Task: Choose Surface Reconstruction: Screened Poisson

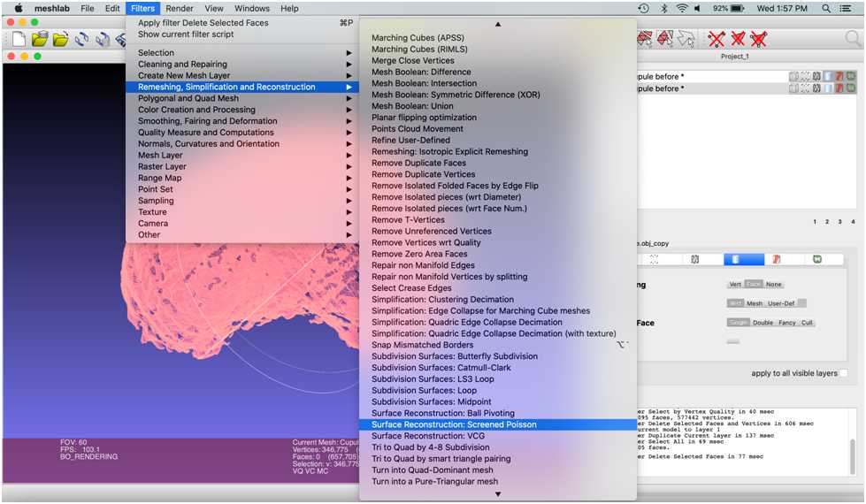Action: pyautogui.click(x=498, y=424)
